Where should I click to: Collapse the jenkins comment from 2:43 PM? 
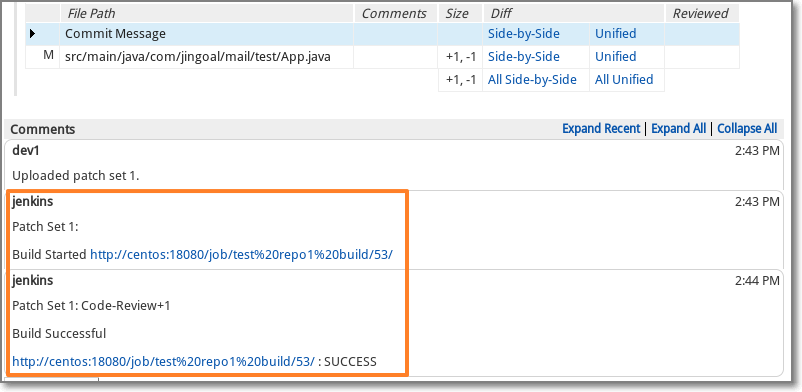point(393,202)
